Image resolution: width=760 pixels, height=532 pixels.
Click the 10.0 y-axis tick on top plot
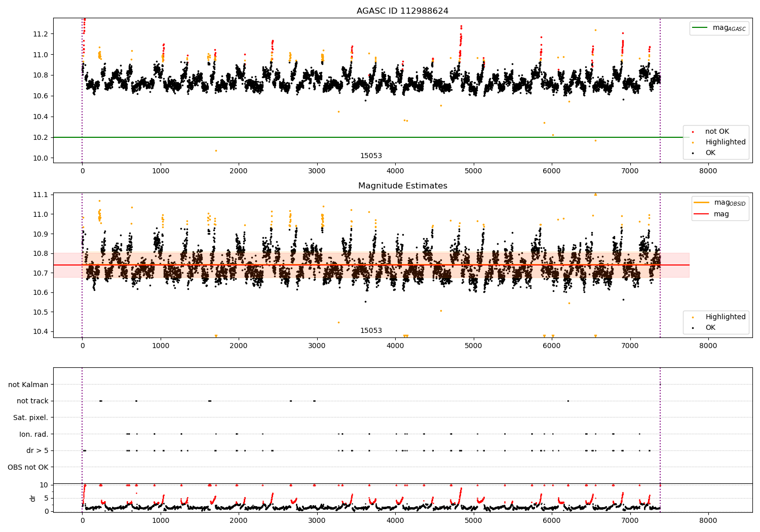point(40,158)
